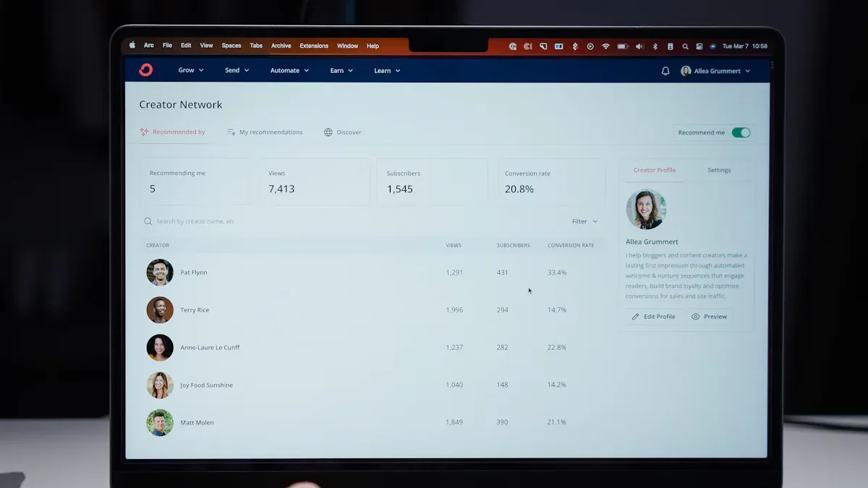Open the Wi-Fi menu bar icon
The image size is (868, 488).
pos(605,46)
